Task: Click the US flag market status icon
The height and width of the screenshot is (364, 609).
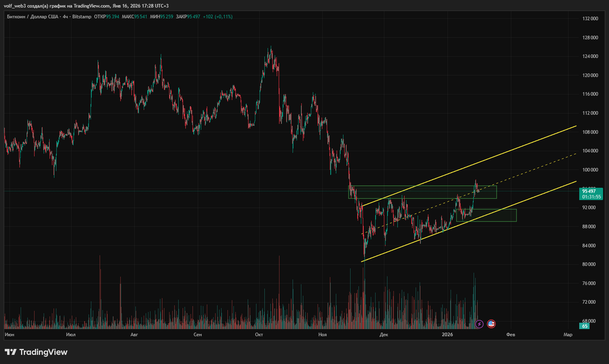Action: click(x=491, y=324)
